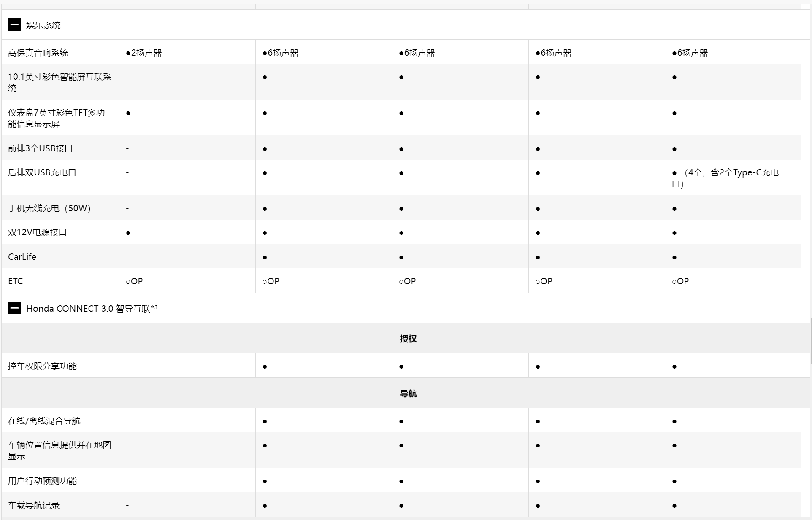Select the 双12V电源接口 row label
The width and height of the screenshot is (812, 520).
pos(38,232)
